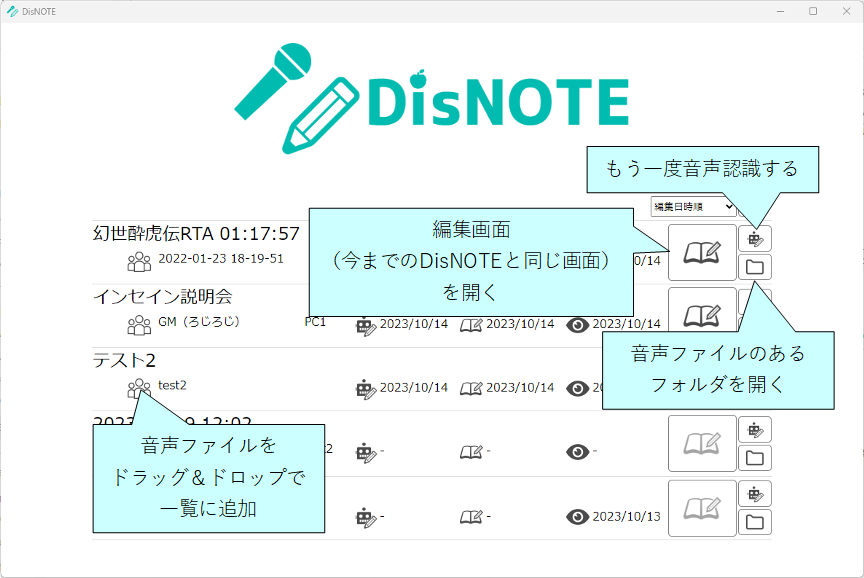Click the participants icon beside GM（ろじろじ）
Screen dimensions: 864x578
point(139,325)
